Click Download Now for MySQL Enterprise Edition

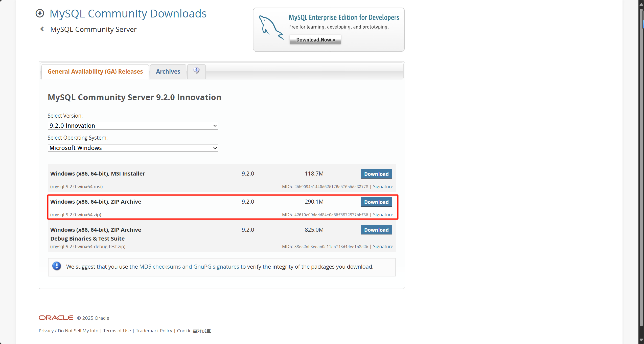[x=315, y=39]
